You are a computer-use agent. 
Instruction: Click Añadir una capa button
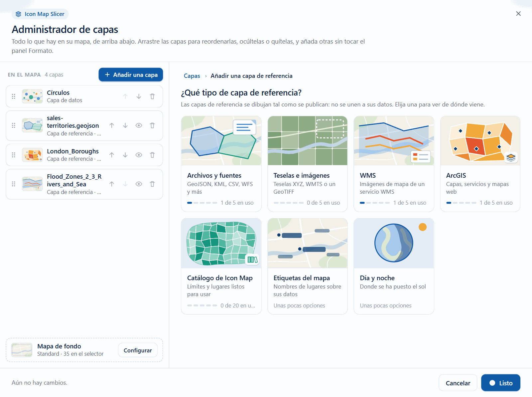(x=131, y=75)
